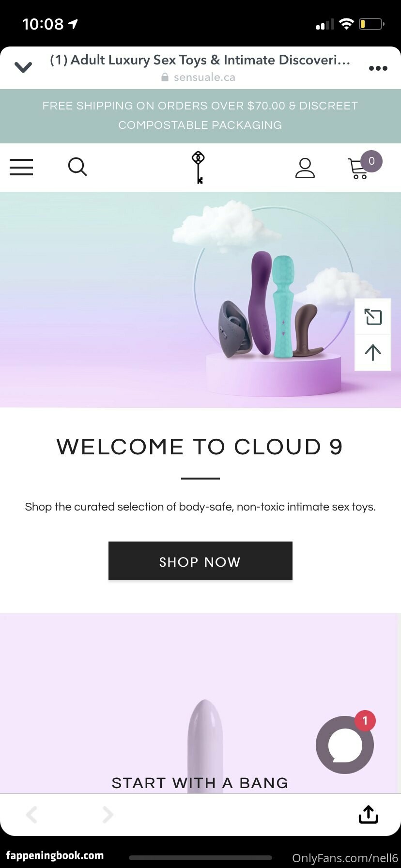The width and height of the screenshot is (401, 868).
Task: Tap the free shipping announcement banner
Action: click(200, 116)
